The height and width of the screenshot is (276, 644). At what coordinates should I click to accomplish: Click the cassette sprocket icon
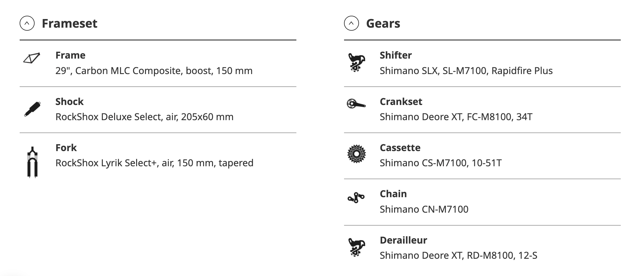357,154
